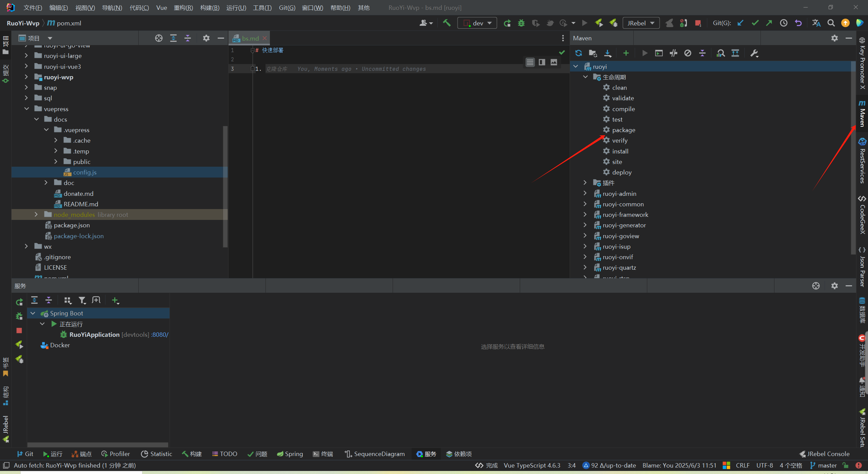
Task: Click Execute Maven Goal icon
Action: (659, 53)
